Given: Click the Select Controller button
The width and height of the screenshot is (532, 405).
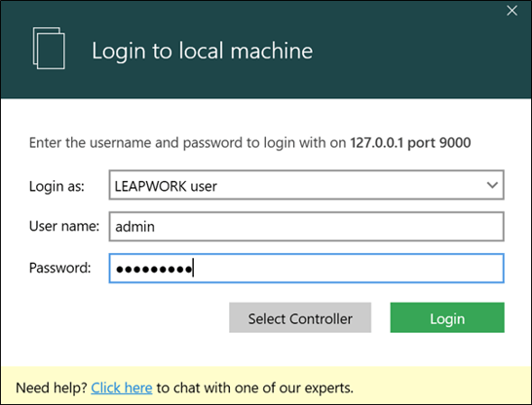Looking at the screenshot, I should tap(300, 317).
